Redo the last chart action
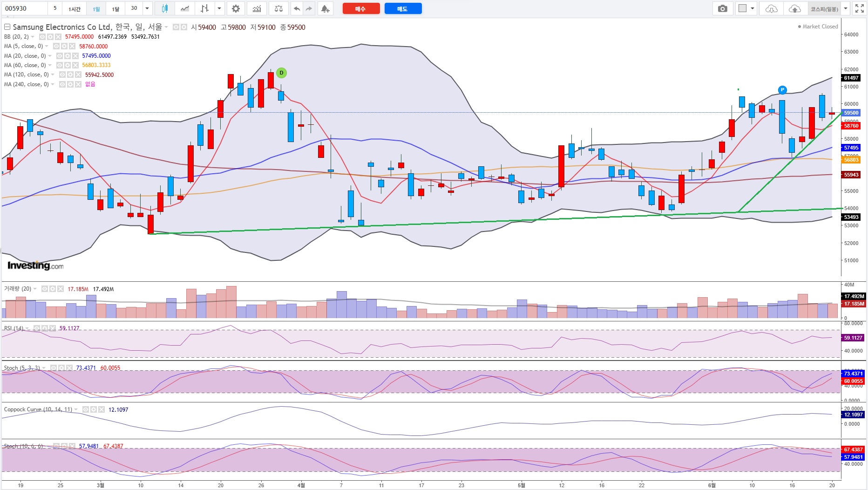This screenshot has width=868, height=490. coord(309,8)
